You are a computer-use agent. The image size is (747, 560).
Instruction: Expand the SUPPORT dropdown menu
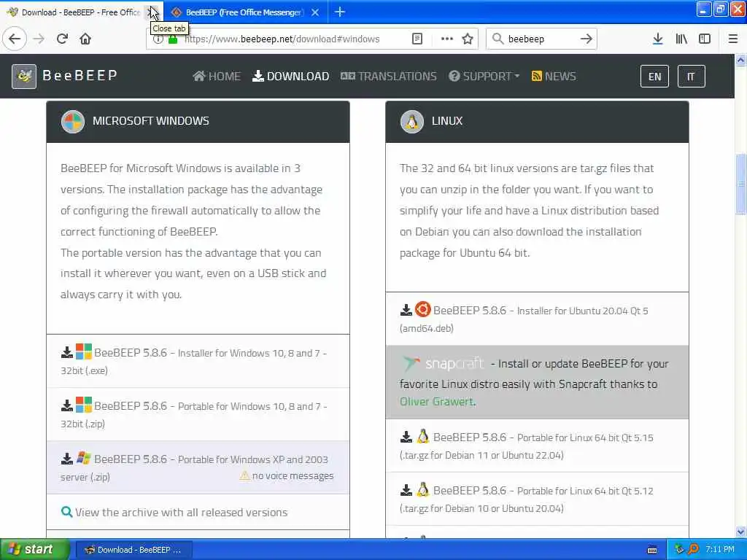(484, 76)
